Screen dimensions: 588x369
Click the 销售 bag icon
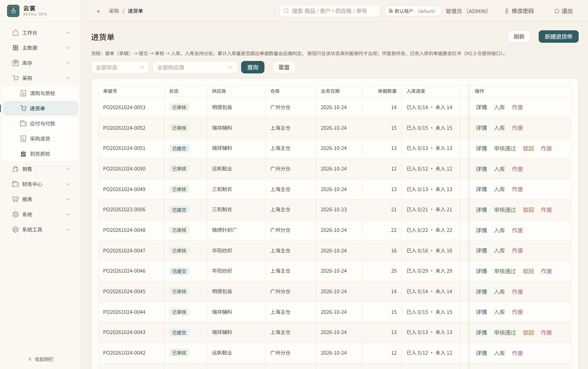[15, 169]
